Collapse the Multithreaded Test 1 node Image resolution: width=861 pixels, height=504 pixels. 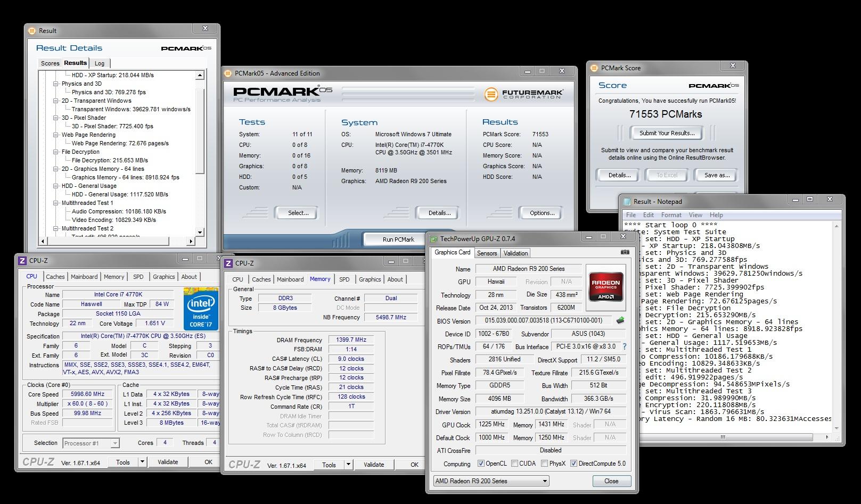(55, 203)
